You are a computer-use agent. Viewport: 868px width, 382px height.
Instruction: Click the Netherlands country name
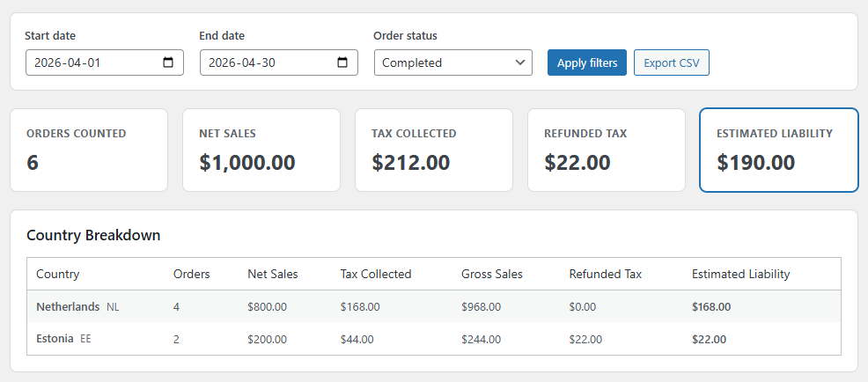pyautogui.click(x=68, y=306)
